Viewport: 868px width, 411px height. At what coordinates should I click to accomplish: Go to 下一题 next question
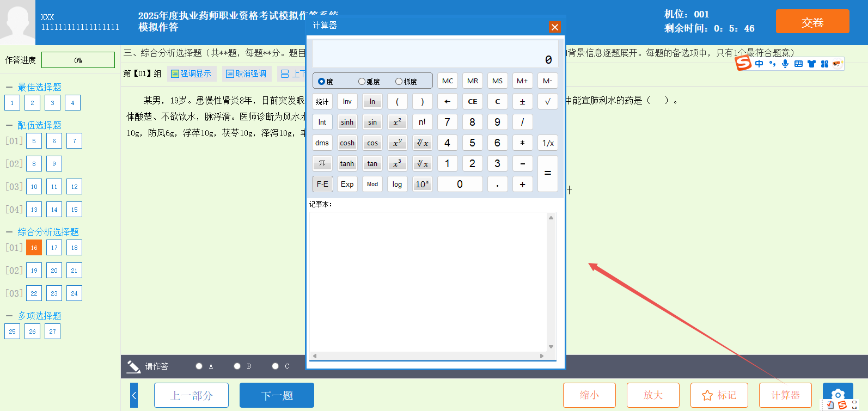277,395
